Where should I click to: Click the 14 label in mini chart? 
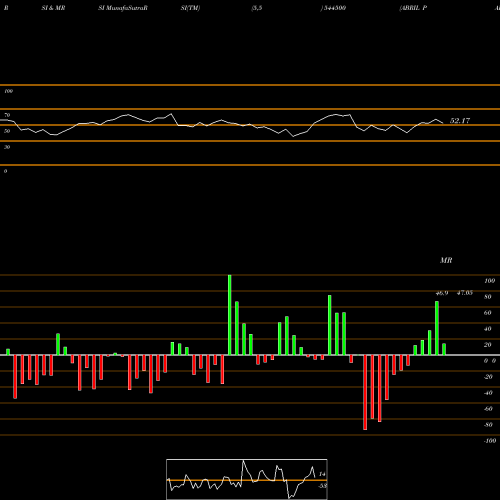322,474
